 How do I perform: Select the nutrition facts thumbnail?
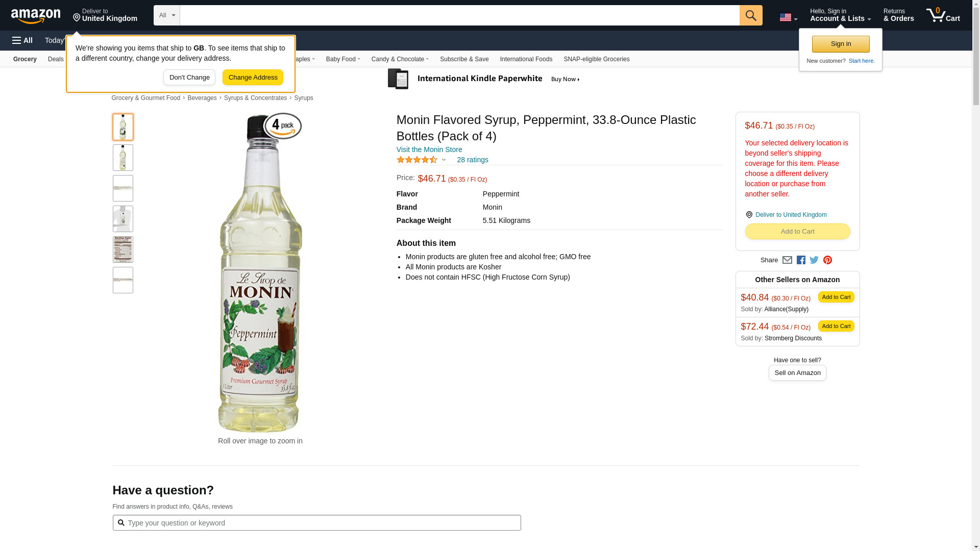click(x=123, y=249)
